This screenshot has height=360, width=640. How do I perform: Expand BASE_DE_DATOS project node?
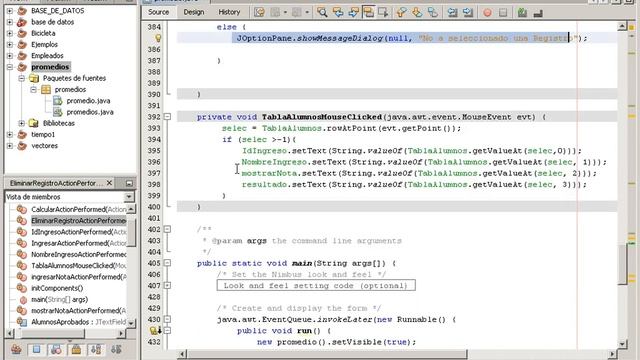(x=10, y=11)
